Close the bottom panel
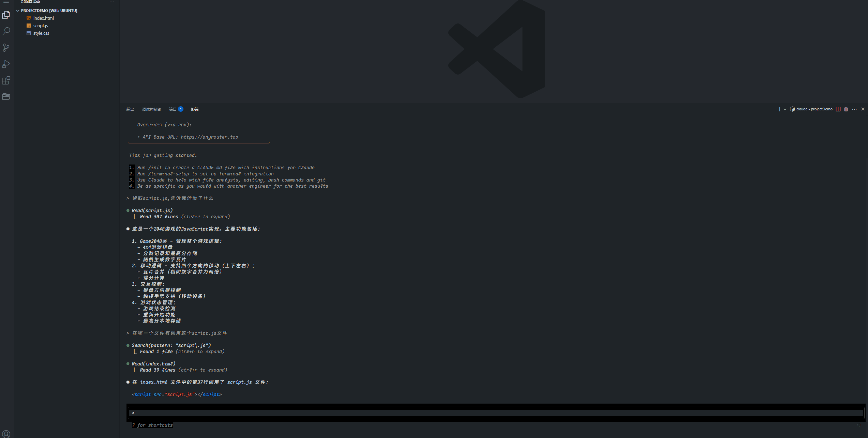Screen dimensions: 868x438 [863, 109]
